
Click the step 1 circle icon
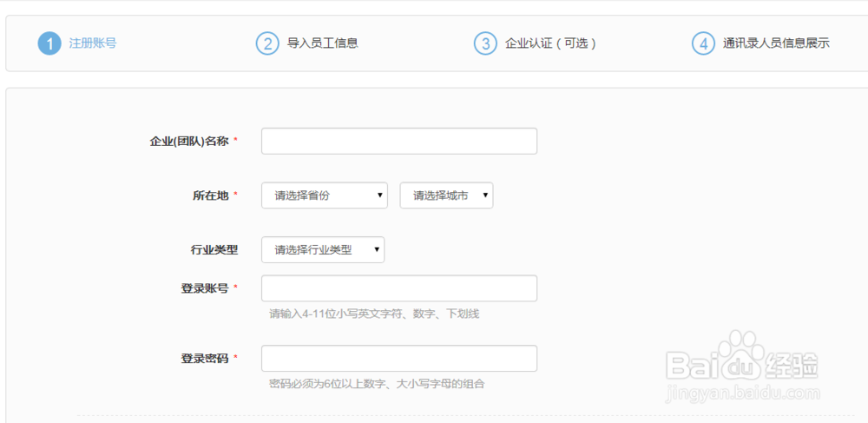click(x=49, y=43)
